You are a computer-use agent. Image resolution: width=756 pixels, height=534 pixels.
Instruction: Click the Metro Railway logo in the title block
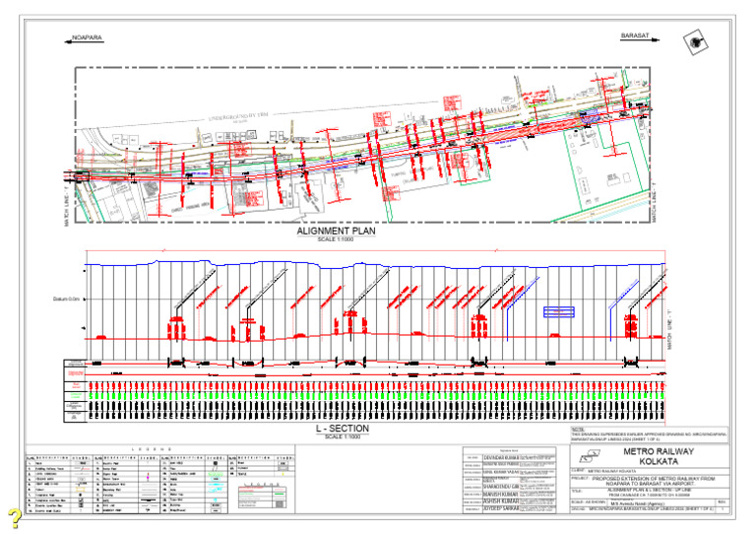point(590,456)
